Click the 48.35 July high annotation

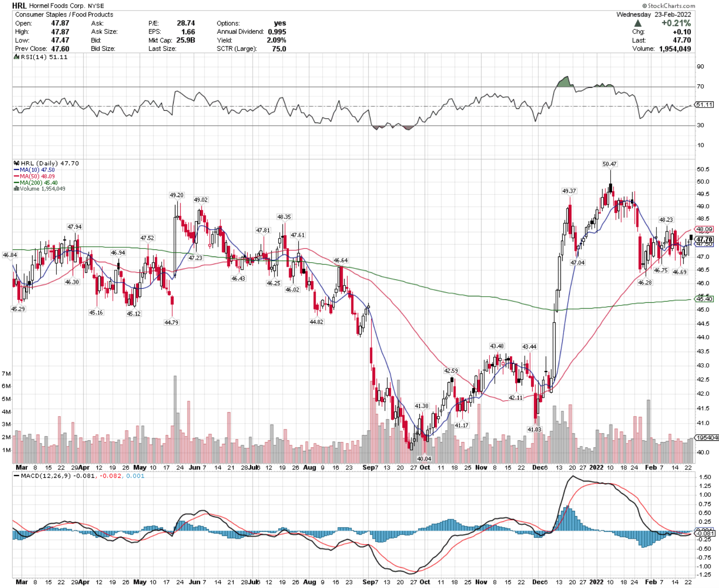pyautogui.click(x=284, y=217)
